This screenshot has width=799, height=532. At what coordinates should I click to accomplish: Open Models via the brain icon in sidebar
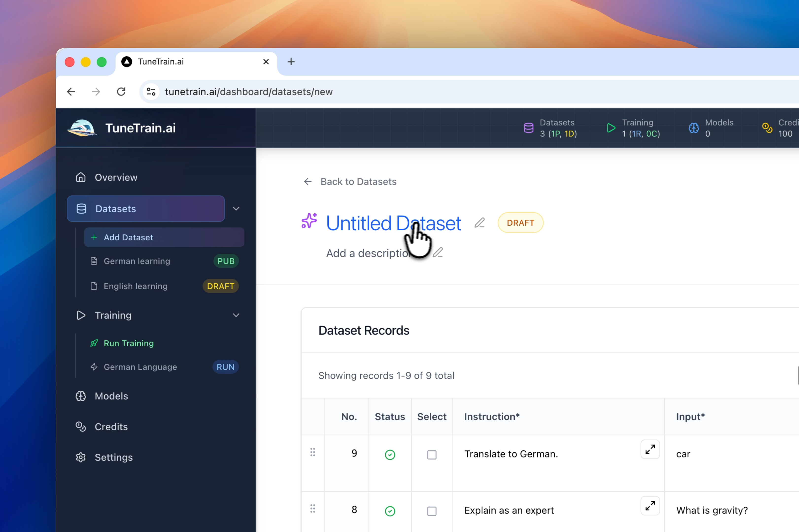81,396
